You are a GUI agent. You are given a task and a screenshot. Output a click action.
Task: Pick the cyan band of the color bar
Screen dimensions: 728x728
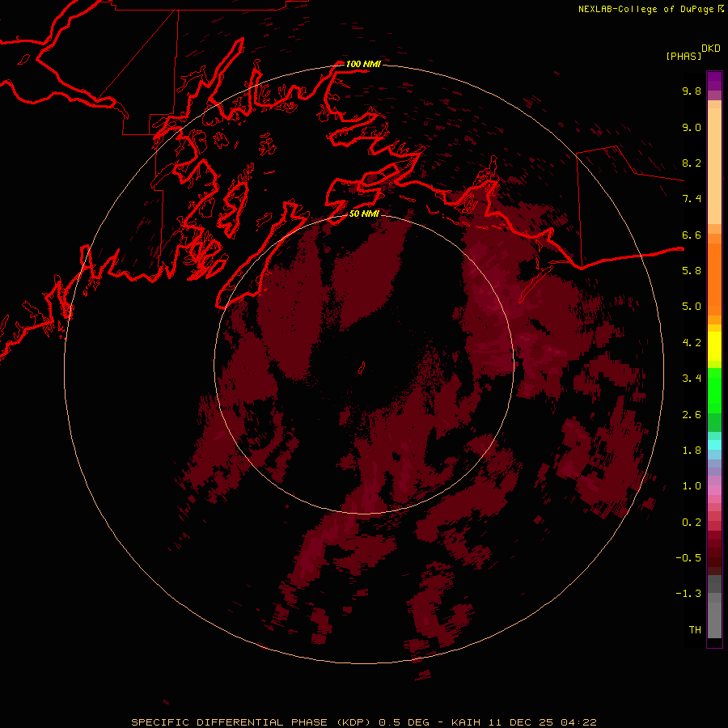714,445
